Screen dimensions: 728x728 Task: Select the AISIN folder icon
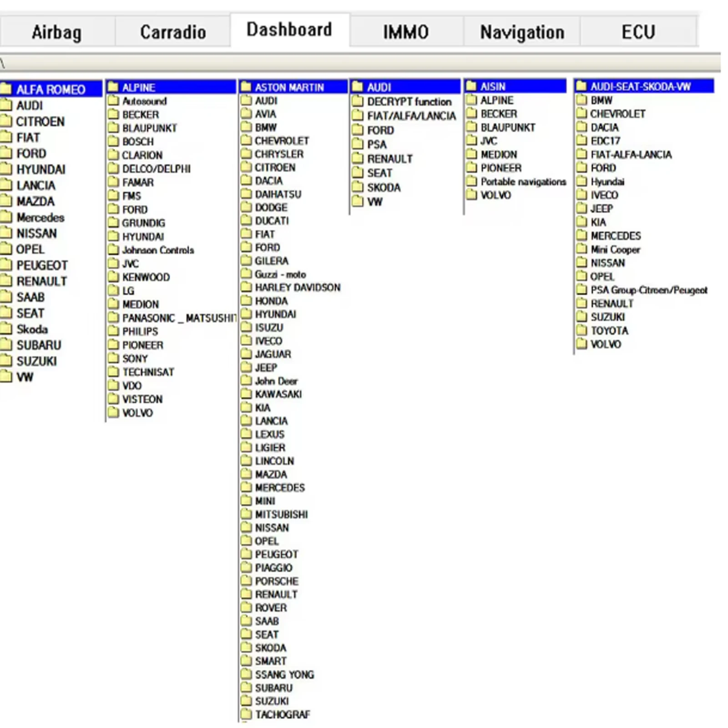pyautogui.click(x=472, y=86)
